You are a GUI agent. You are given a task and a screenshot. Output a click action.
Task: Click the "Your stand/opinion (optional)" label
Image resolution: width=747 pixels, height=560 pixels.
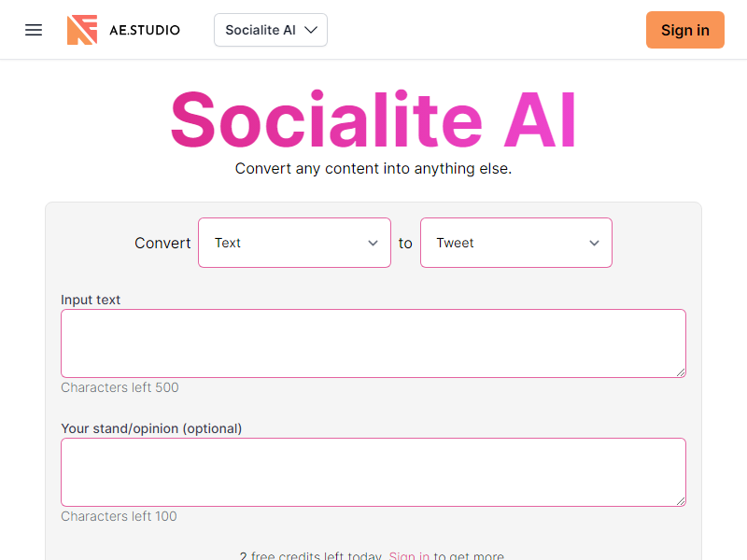pyautogui.click(x=151, y=428)
